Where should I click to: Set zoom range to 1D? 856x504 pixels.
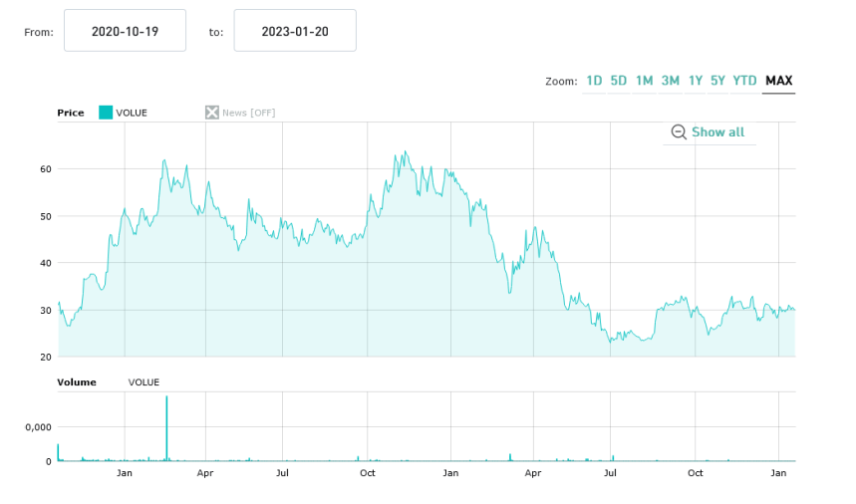point(594,81)
